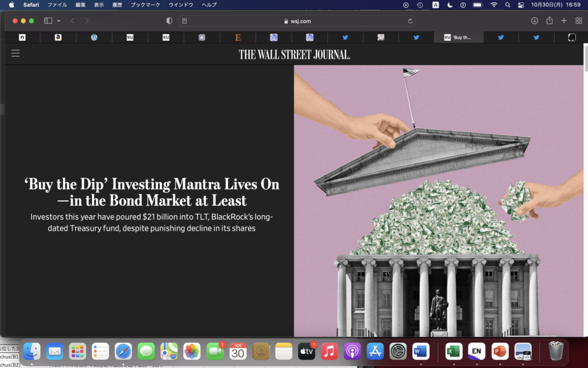The width and height of the screenshot is (588, 368).
Task: Toggle Do Not Disturb moon icon
Action: 450,5
